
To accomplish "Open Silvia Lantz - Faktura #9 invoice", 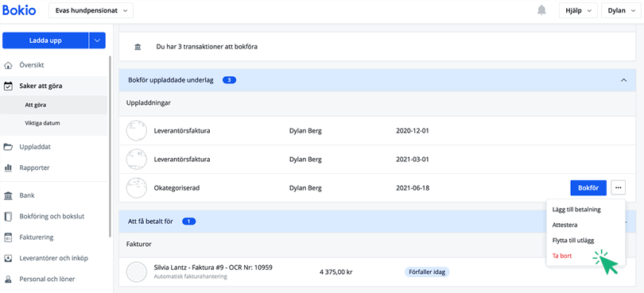I will pos(213,268).
